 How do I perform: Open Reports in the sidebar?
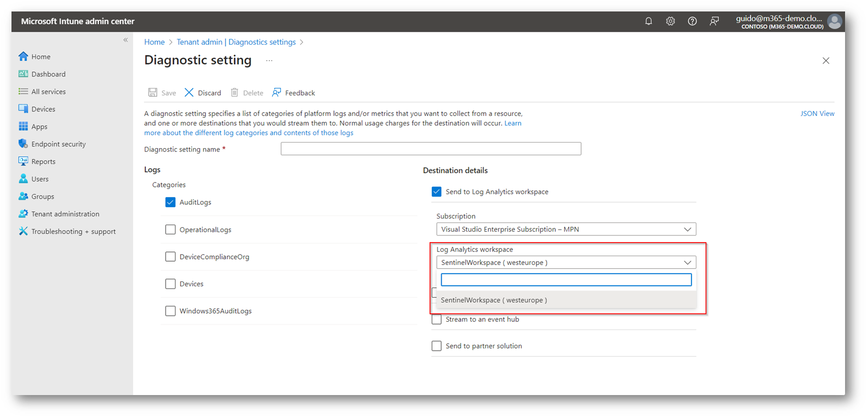(x=43, y=161)
